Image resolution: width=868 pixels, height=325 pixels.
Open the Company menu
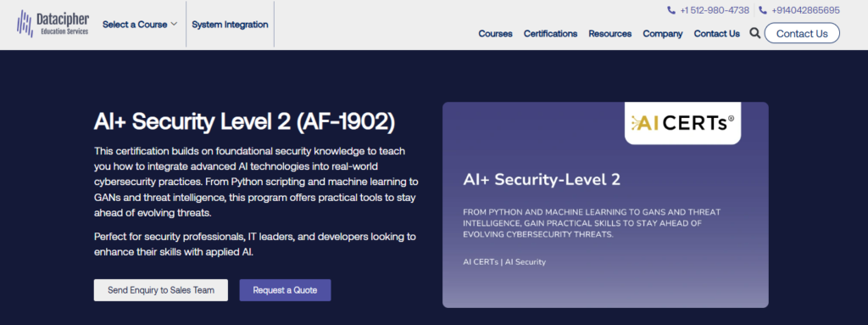coord(663,33)
